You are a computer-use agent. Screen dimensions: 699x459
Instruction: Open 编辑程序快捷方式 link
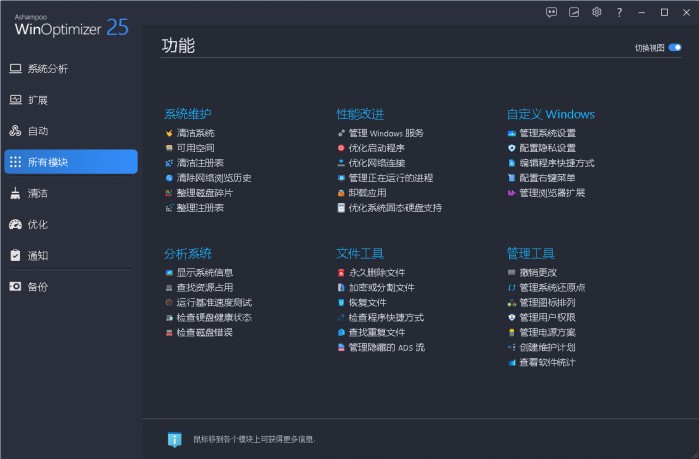point(557,163)
